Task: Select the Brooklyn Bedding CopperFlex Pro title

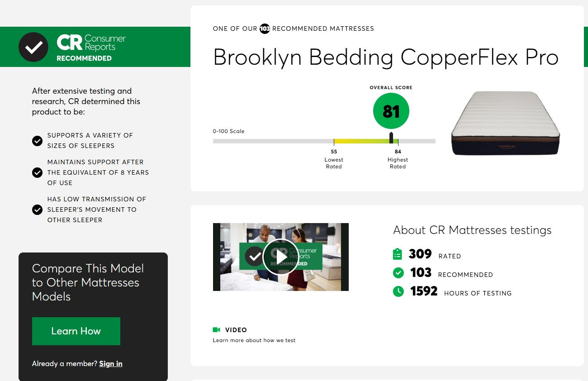Action: pos(386,57)
